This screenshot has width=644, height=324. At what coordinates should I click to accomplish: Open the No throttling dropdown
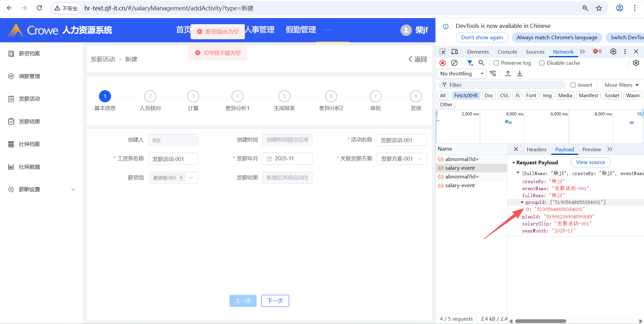pos(462,74)
